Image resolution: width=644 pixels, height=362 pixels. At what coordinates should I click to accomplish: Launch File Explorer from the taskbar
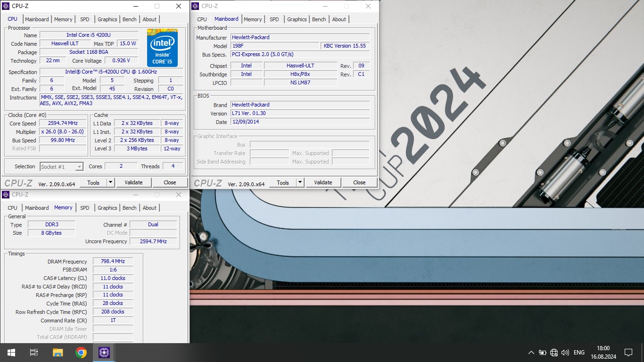pyautogui.click(x=58, y=353)
